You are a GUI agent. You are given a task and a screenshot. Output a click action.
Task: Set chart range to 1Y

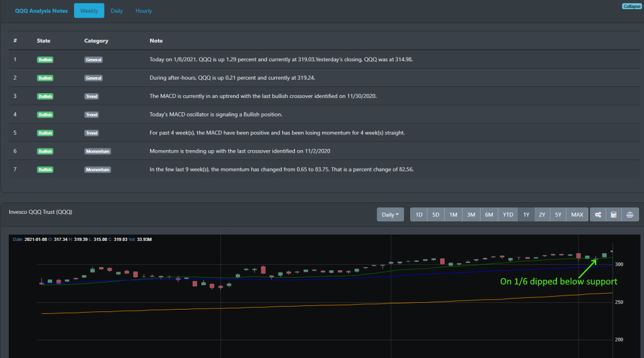click(526, 215)
